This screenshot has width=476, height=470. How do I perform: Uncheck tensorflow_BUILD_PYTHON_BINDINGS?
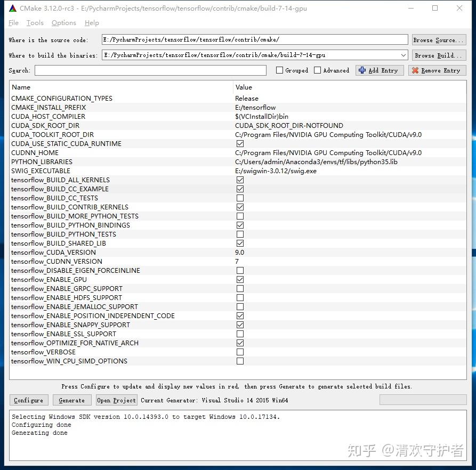click(x=240, y=225)
